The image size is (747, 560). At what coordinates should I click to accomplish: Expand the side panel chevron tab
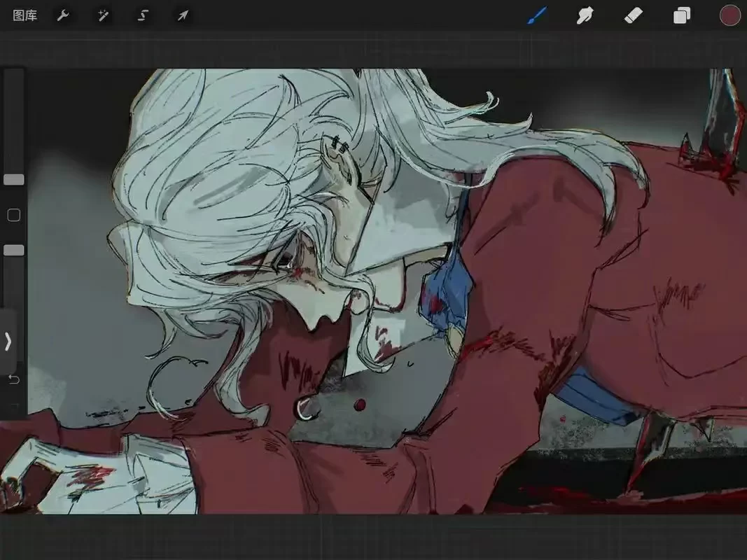pos(8,342)
